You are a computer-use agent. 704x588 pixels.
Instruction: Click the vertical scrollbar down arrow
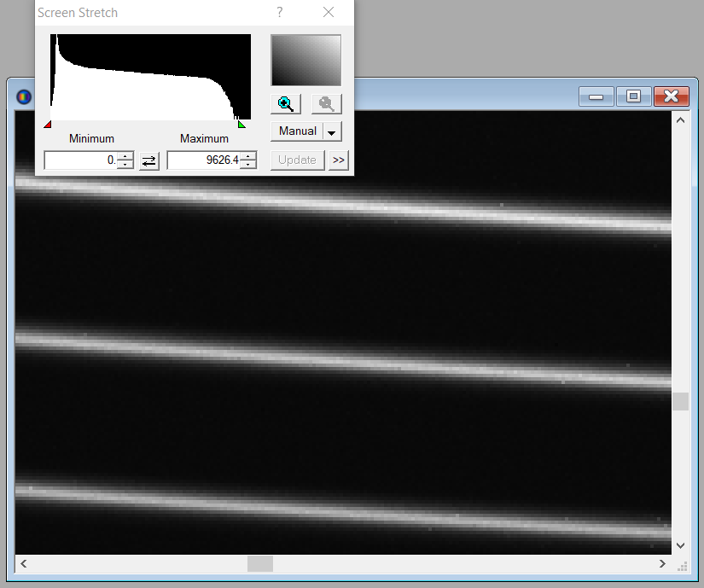(680, 544)
